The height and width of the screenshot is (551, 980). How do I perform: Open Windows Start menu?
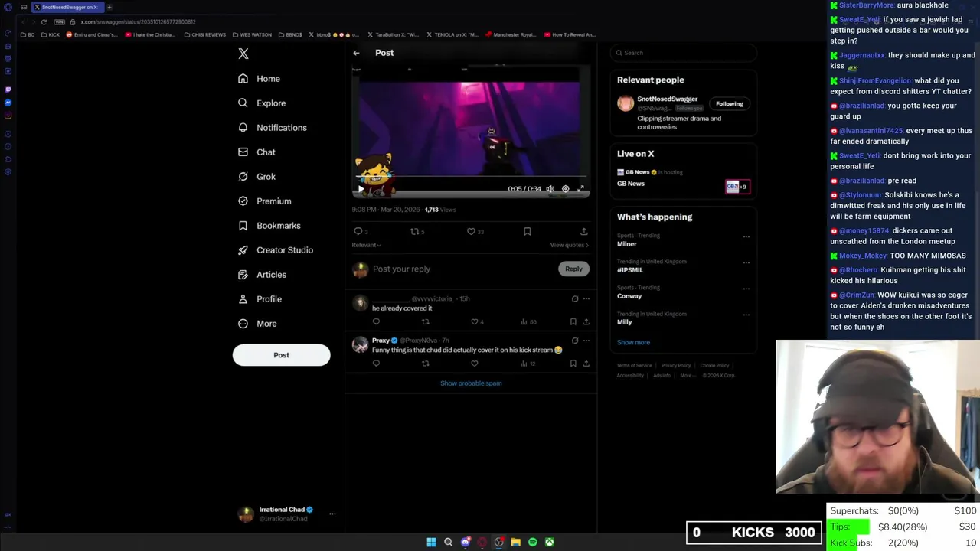coord(431,542)
